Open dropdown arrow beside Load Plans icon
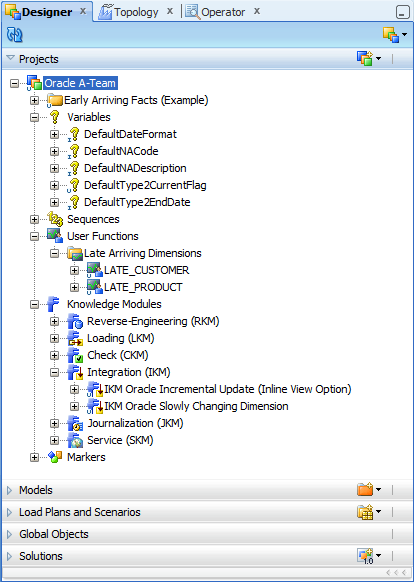The height and width of the screenshot is (582, 414). pyautogui.click(x=378, y=511)
